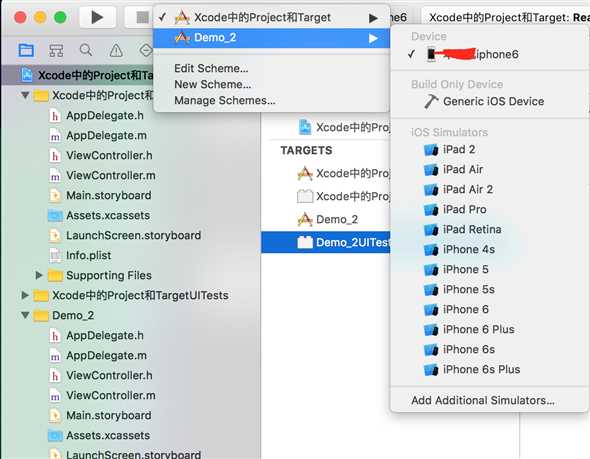Select the root project file in navigator
590x459 pixels.
coord(78,75)
